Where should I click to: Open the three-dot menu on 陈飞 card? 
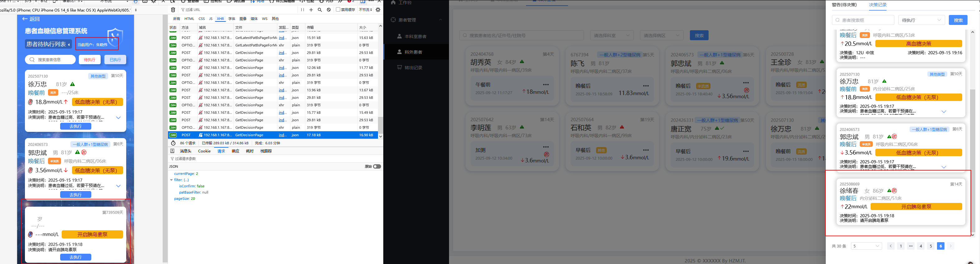[646, 86]
